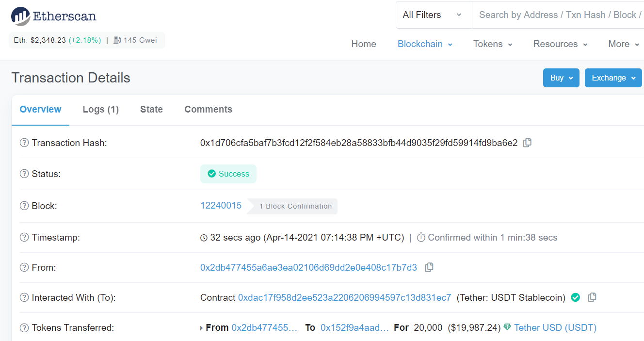Go to the Home menu item

pyautogui.click(x=364, y=44)
